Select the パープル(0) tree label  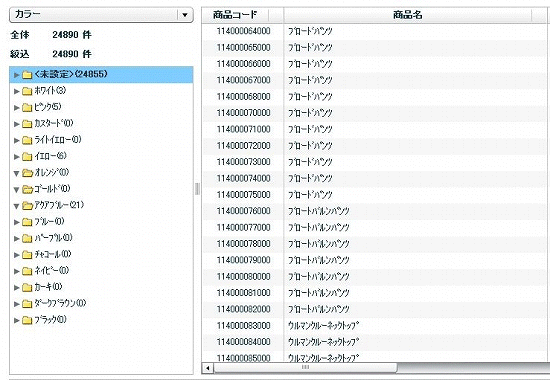click(53, 238)
